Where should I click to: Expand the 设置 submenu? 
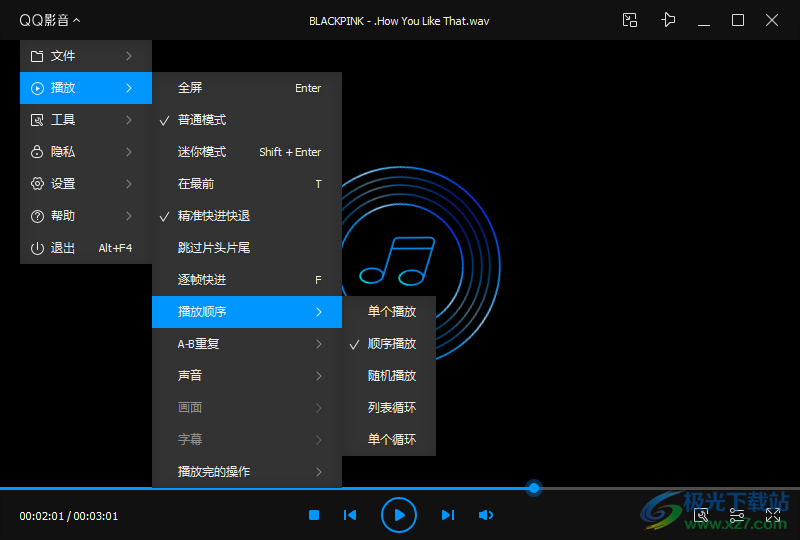pos(86,184)
